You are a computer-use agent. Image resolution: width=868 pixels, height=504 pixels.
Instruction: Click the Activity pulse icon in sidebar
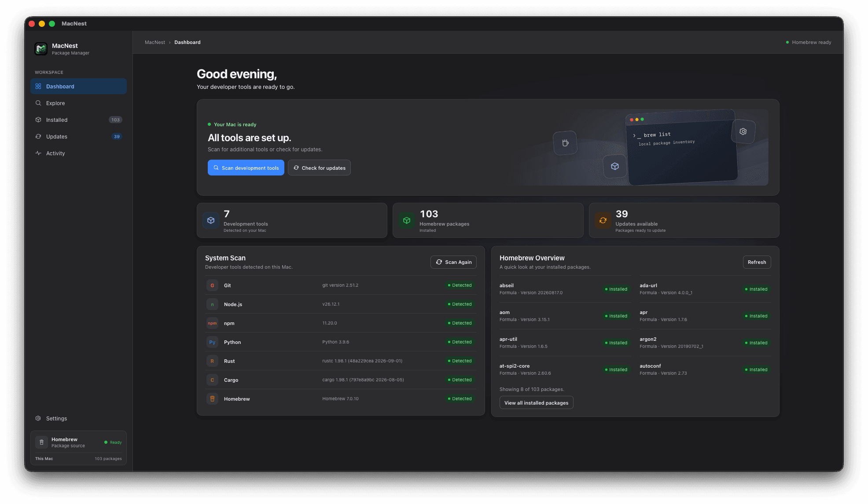(x=38, y=153)
